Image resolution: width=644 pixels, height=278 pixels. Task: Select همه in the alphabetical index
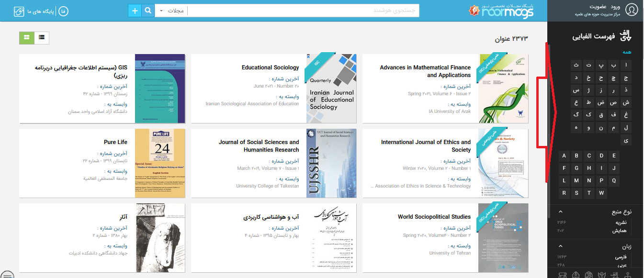[627, 52]
